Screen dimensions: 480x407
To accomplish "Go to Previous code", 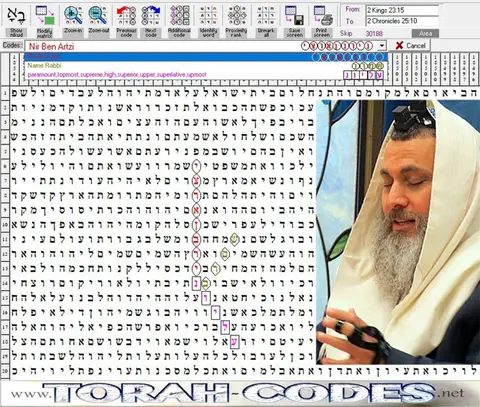I will point(126,15).
